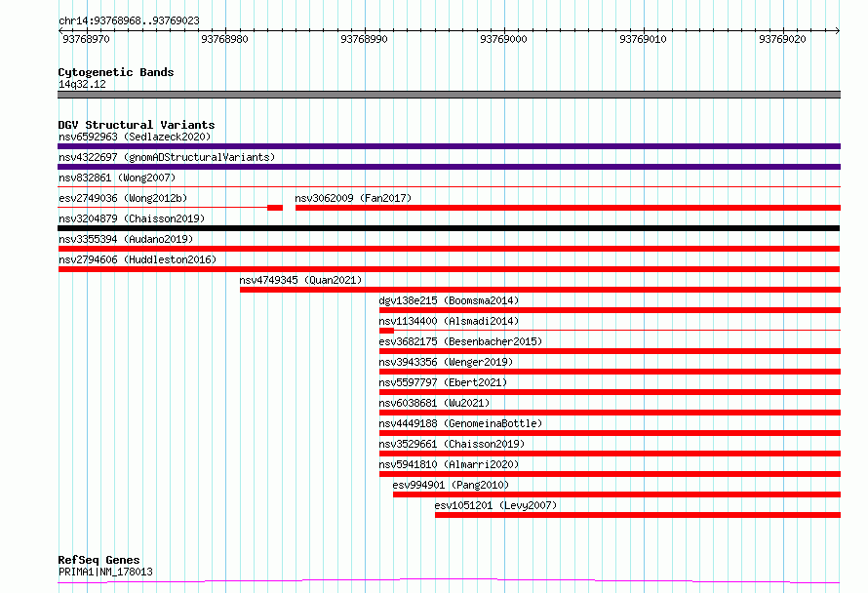
Task: Click the 14q32.12 band label
Action: [x=82, y=84]
